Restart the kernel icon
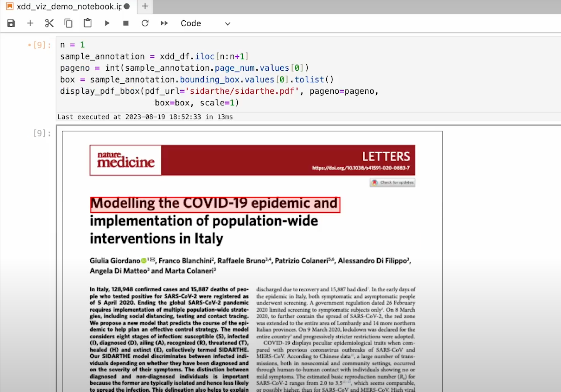The image size is (561, 392). [x=145, y=23]
